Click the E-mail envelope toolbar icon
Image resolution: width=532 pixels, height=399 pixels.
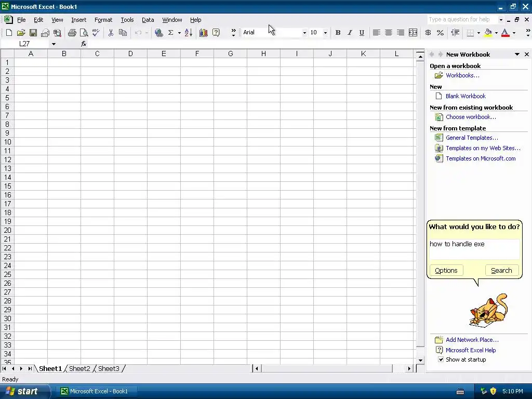[45, 33]
